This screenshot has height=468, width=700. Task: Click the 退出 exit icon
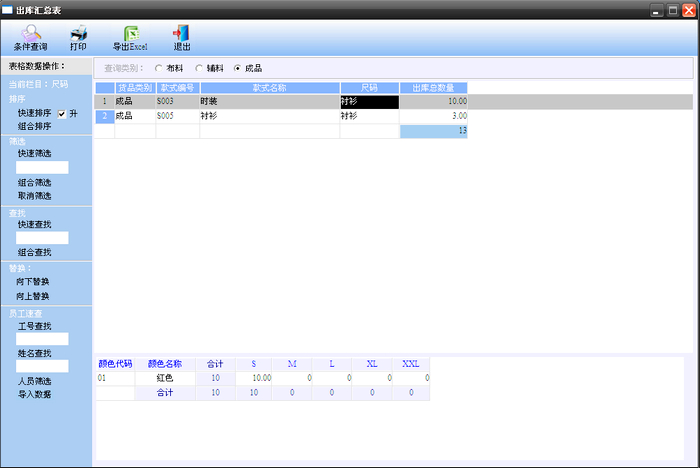[182, 38]
